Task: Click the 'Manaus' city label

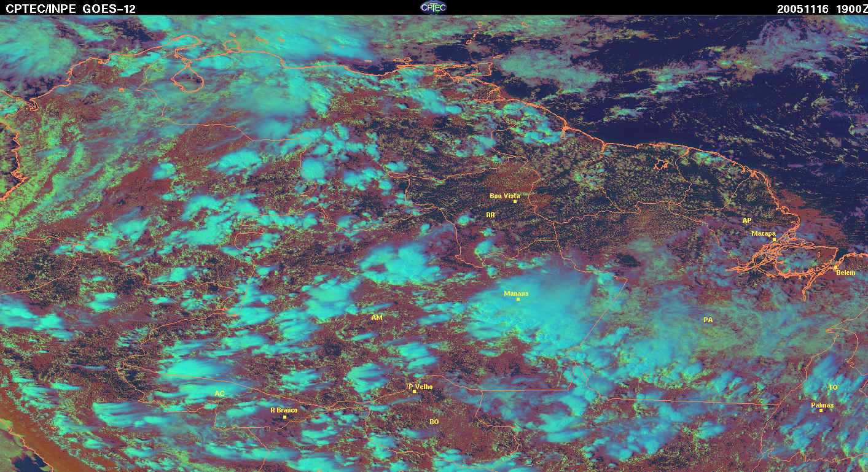Action: (x=516, y=293)
